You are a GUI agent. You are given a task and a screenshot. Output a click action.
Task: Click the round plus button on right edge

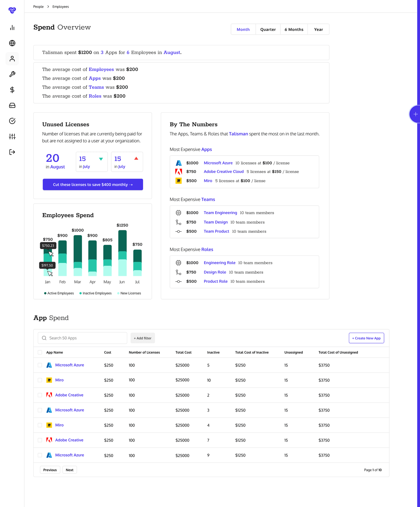[415, 114]
